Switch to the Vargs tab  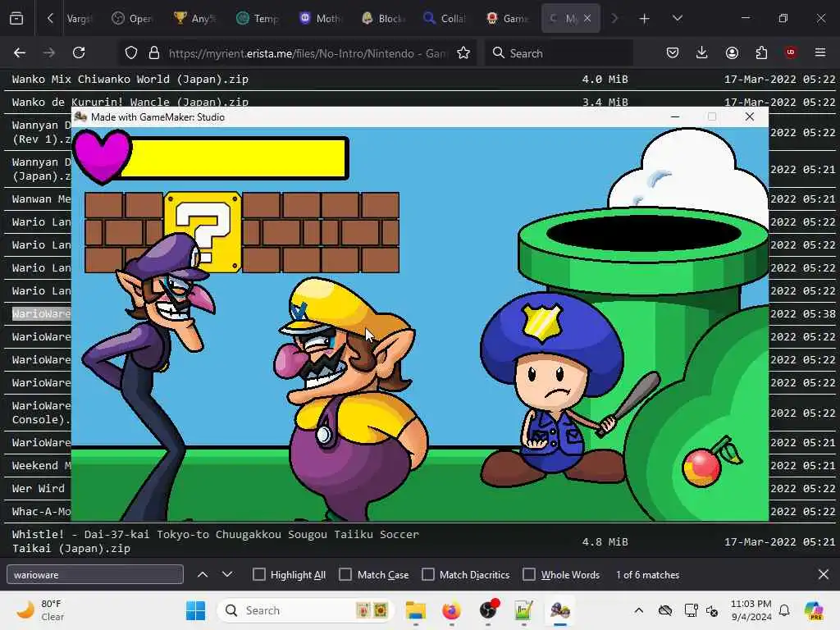coord(80,19)
